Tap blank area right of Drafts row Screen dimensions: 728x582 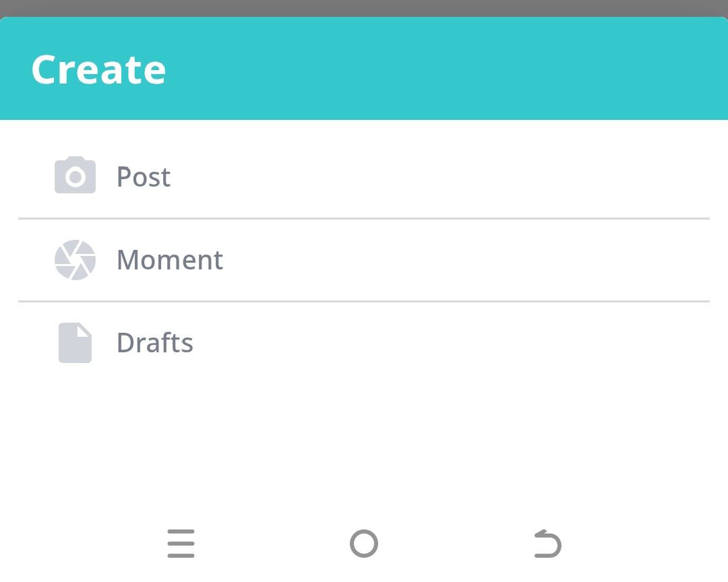(x=472, y=343)
